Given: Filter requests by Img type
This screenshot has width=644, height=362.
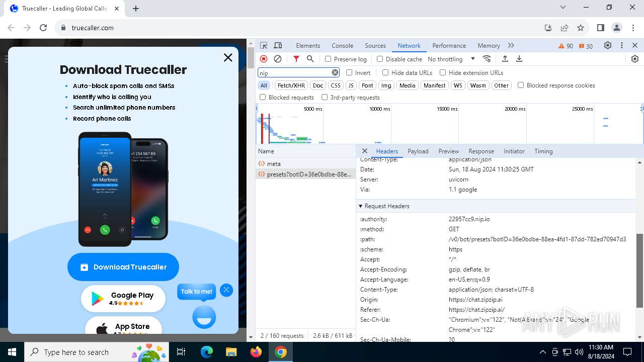Looking at the screenshot, I should point(386,85).
